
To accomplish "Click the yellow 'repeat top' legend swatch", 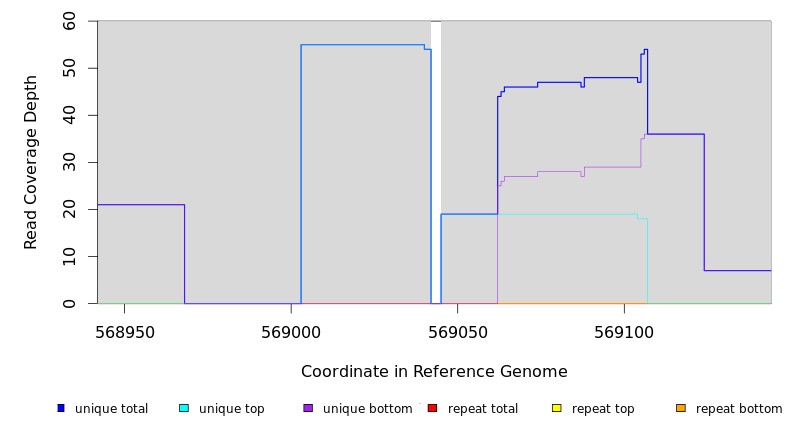I will pos(557,408).
